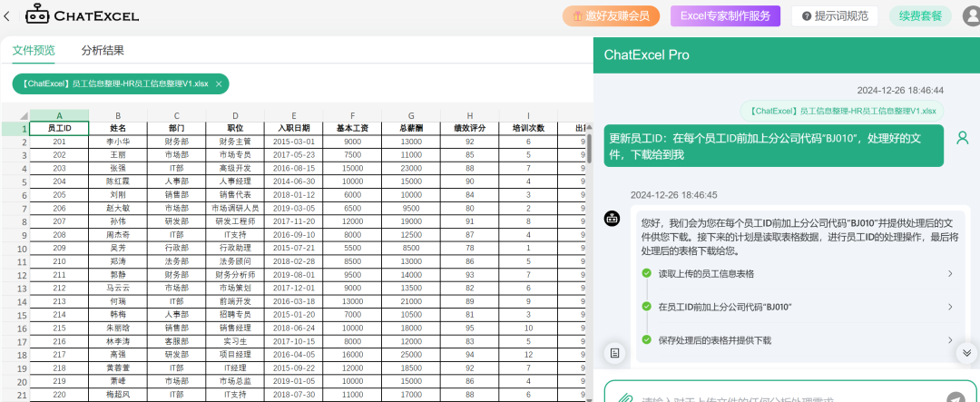This screenshot has width=980, height=402.
Task: Click the cell containing 市场调研人员
Action: click(x=235, y=208)
